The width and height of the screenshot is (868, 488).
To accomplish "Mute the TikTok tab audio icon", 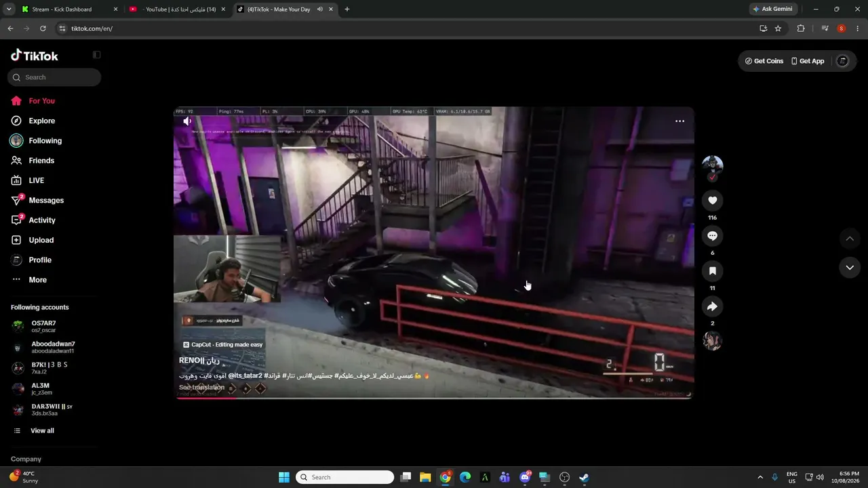I will pos(319,9).
